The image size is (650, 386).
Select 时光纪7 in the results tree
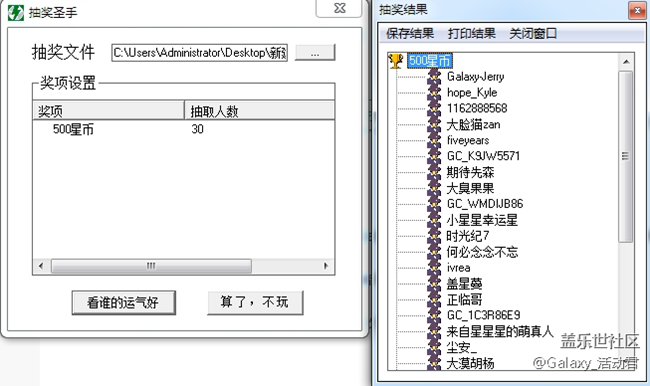click(x=468, y=235)
